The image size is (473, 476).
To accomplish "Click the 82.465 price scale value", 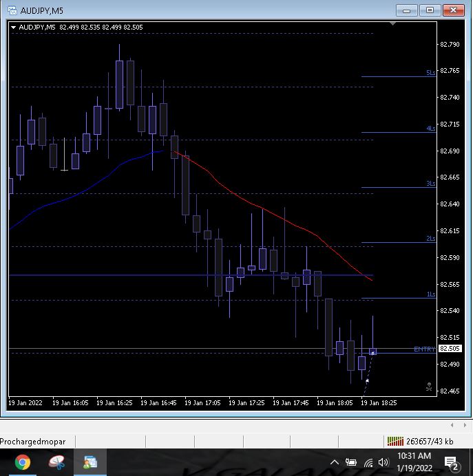I will [x=450, y=391].
